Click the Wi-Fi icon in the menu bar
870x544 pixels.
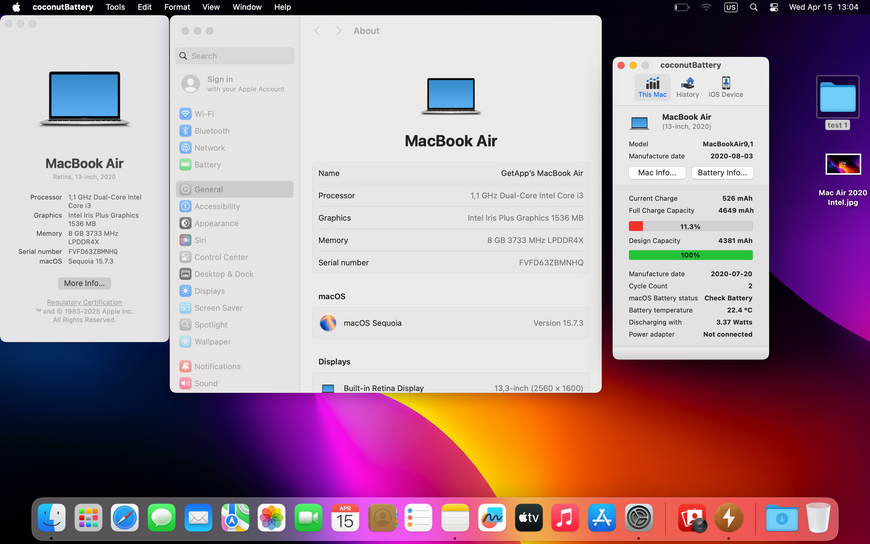tap(706, 7)
